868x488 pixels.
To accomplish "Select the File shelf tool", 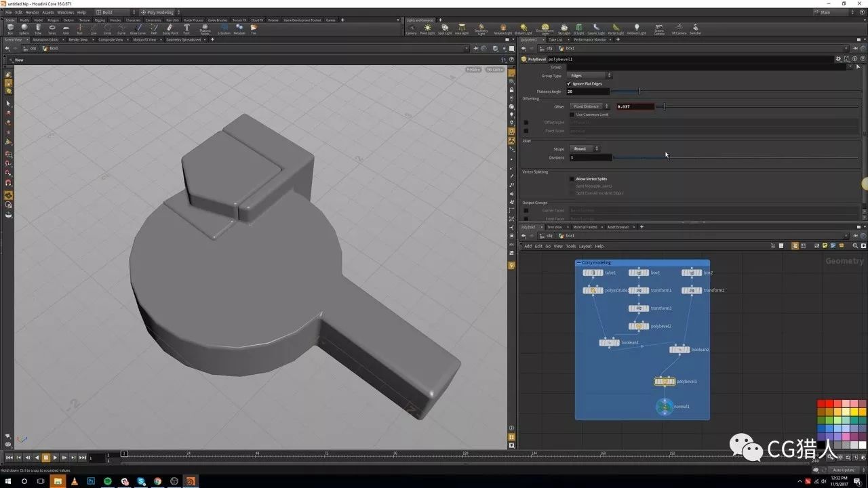I will [254, 28].
